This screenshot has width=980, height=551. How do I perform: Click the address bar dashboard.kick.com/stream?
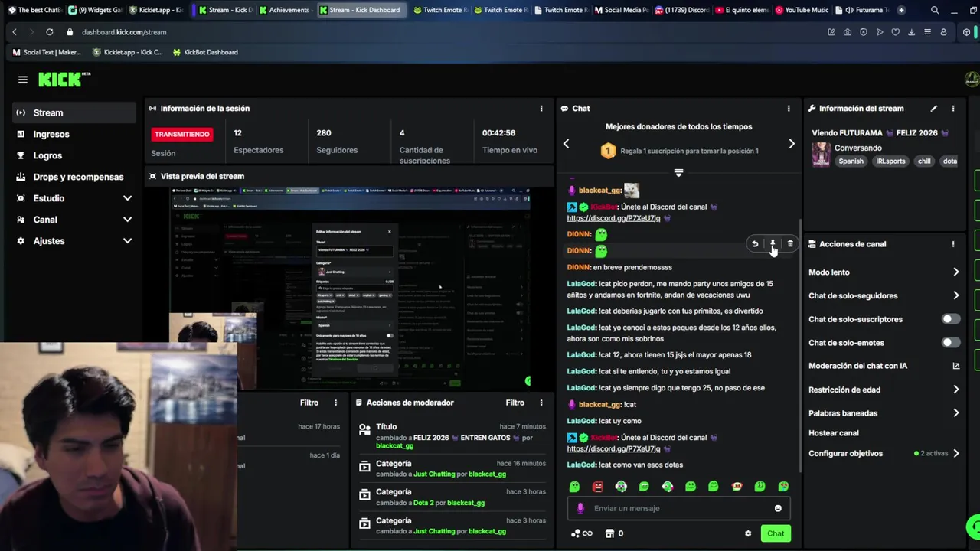124,32
